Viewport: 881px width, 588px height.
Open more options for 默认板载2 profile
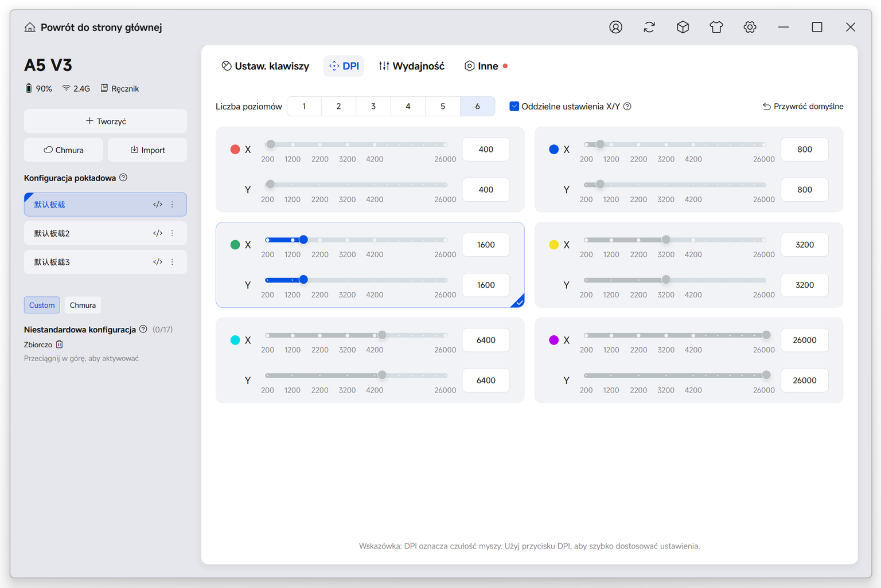point(172,233)
